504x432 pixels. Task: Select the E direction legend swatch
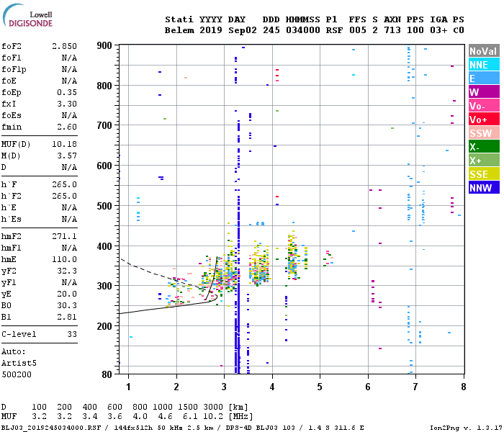click(484, 78)
